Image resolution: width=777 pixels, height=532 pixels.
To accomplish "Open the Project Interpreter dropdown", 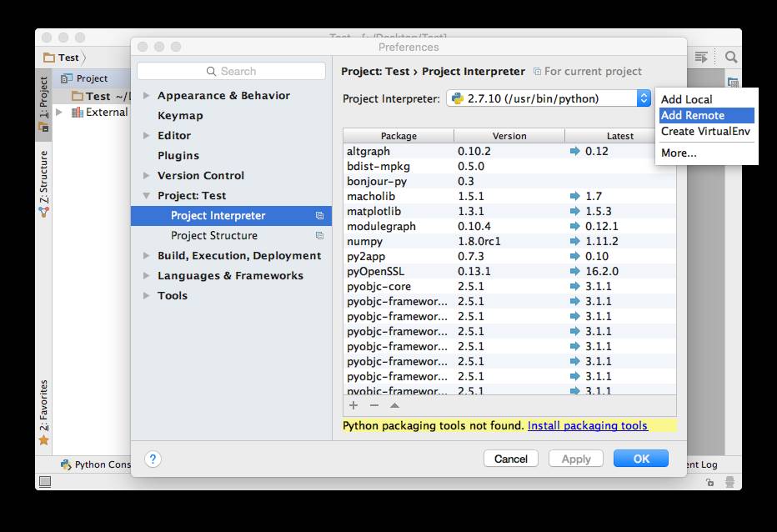I will pyautogui.click(x=644, y=98).
